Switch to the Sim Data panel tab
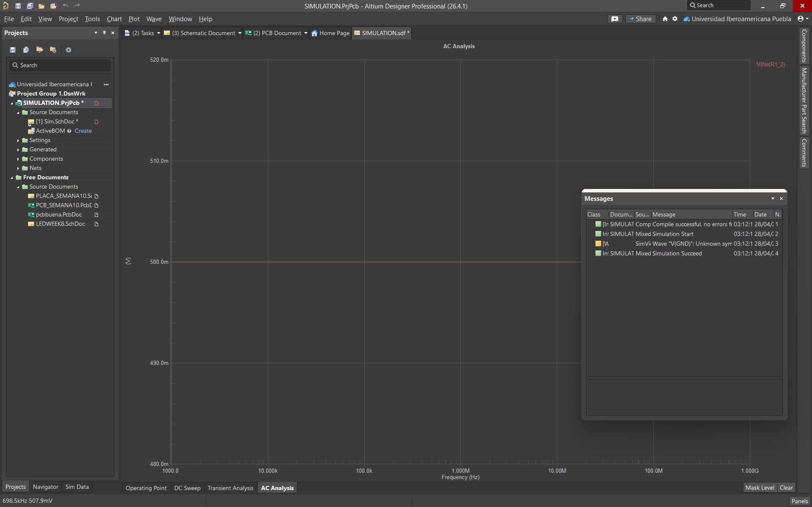The image size is (812, 507). tap(77, 487)
